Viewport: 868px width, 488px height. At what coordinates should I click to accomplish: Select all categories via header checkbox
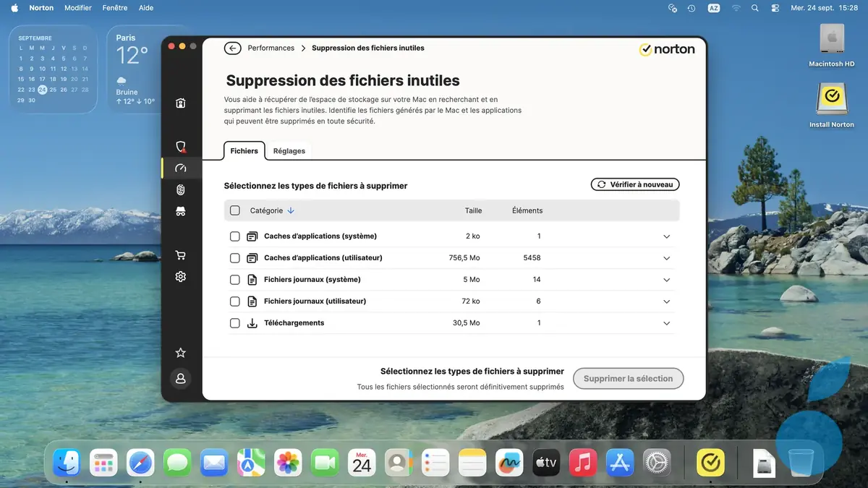(x=234, y=210)
